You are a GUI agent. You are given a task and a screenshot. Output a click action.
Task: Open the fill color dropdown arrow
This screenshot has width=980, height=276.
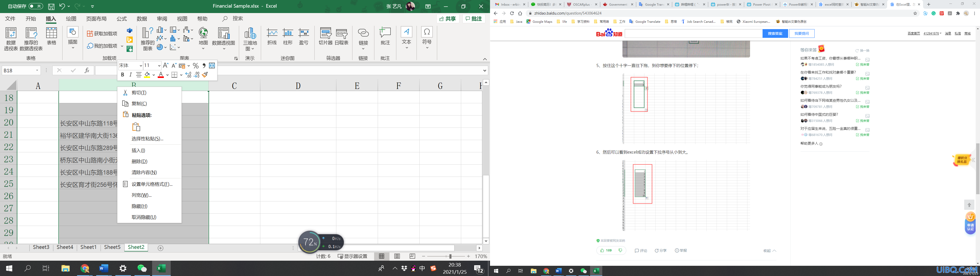point(153,75)
